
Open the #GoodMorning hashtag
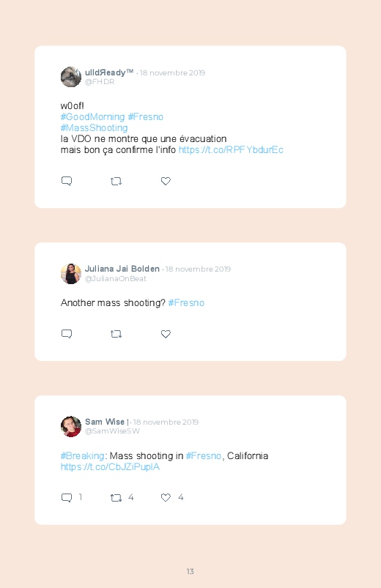point(92,117)
